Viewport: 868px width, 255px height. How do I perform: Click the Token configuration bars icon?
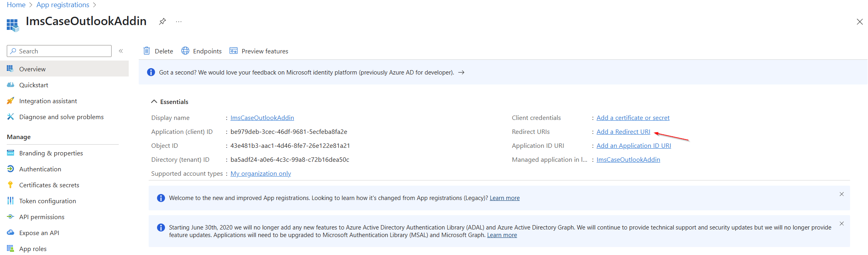[x=10, y=200]
